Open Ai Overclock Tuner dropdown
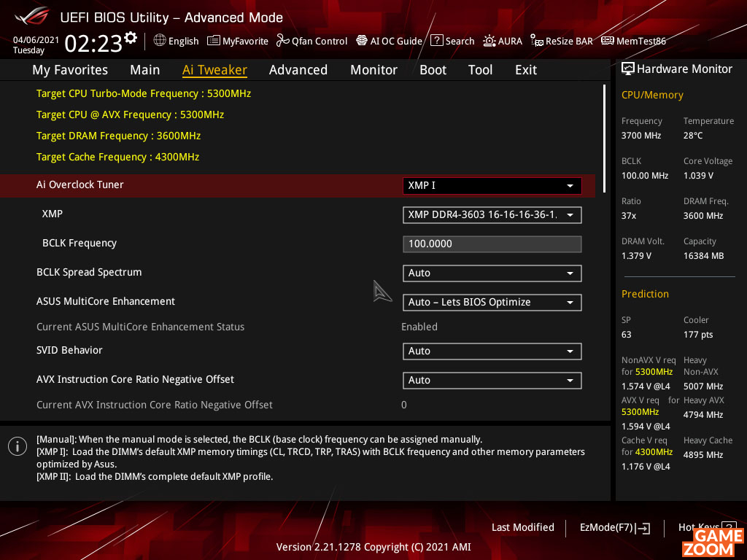Image resolution: width=747 pixels, height=560 pixels. pyautogui.click(x=492, y=185)
